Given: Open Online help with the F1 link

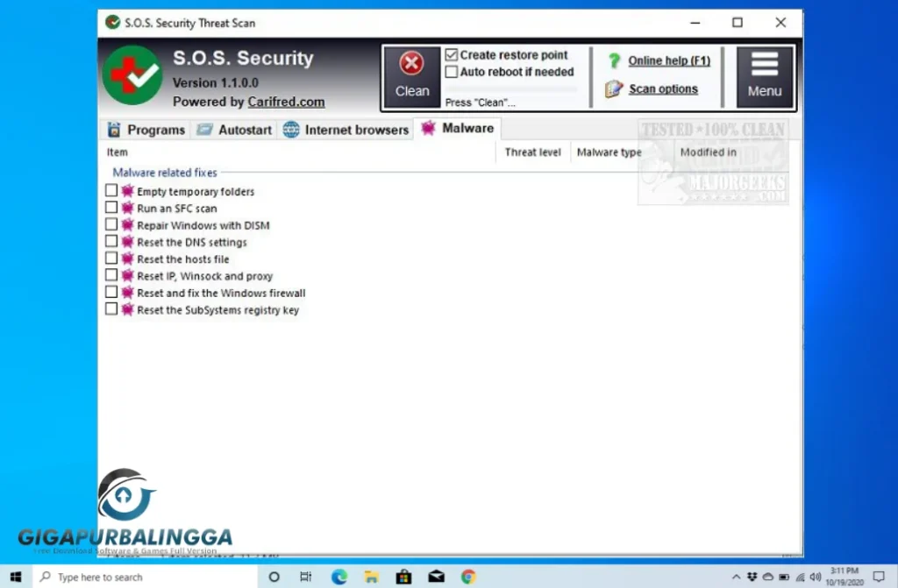Looking at the screenshot, I should coord(669,60).
